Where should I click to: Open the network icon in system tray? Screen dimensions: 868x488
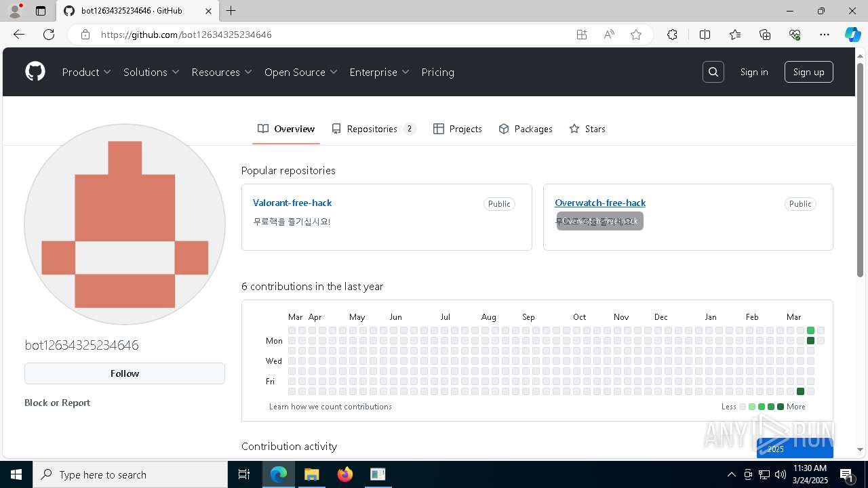tap(764, 474)
